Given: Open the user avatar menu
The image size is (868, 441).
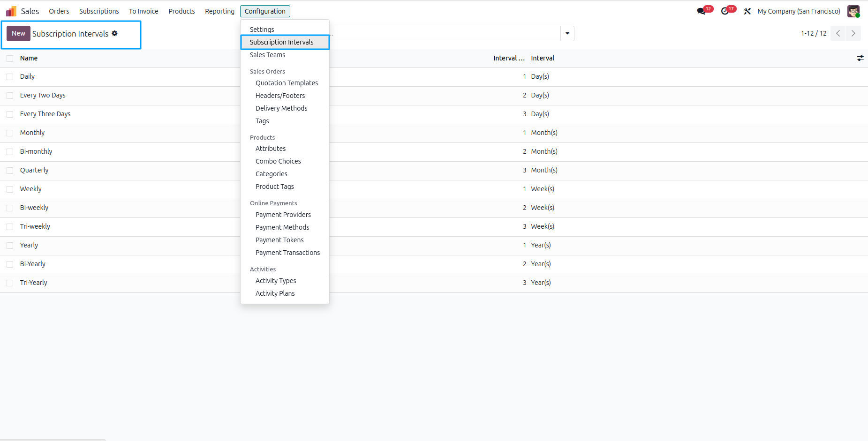Looking at the screenshot, I should click(x=853, y=11).
